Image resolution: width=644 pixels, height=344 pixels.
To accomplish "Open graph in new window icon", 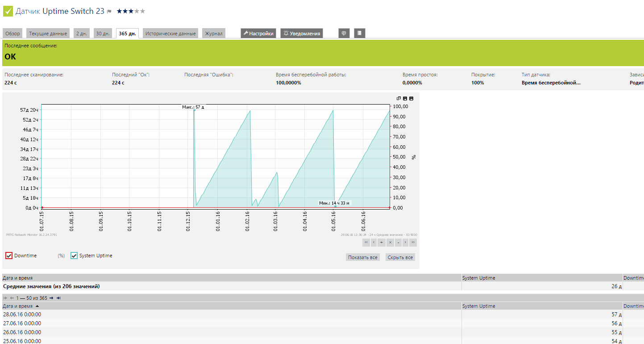I will [x=399, y=98].
